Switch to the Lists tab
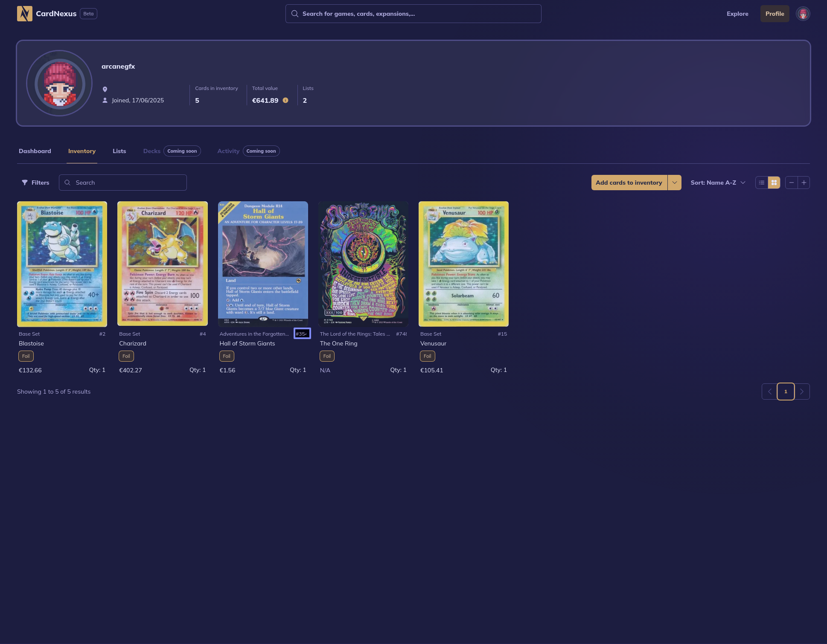This screenshot has width=827, height=644. [x=119, y=151]
